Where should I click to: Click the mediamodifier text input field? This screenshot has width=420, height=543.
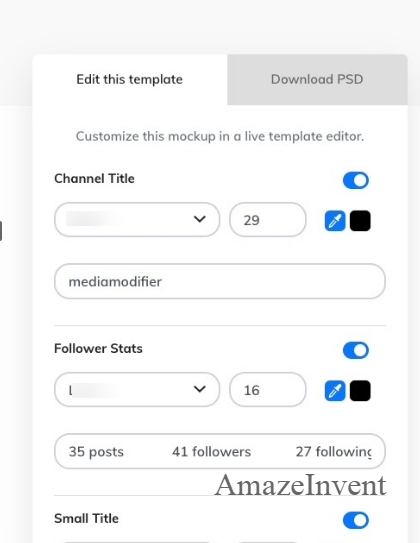click(220, 281)
